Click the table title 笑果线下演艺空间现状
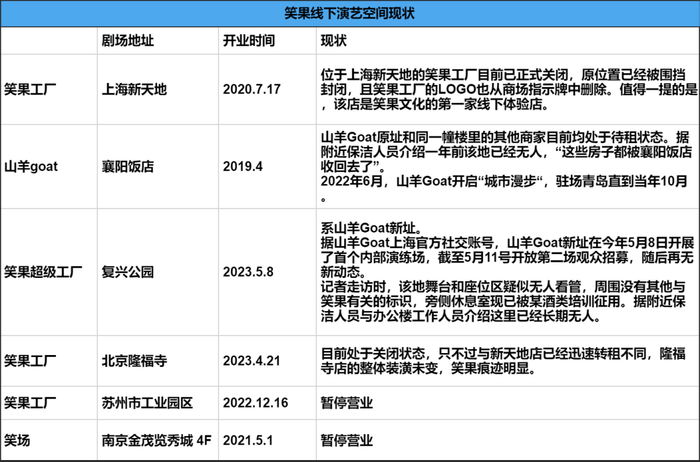Image resolution: width=700 pixels, height=462 pixels. tap(349, 13)
